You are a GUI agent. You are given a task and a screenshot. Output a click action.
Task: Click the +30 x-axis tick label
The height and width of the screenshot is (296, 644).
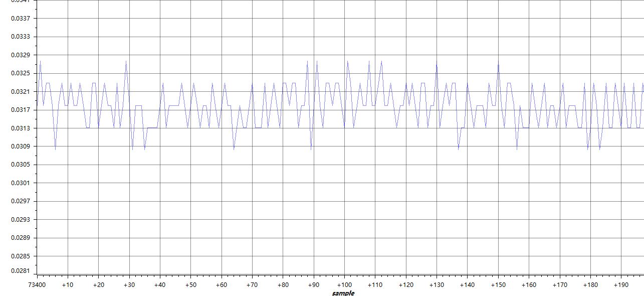click(129, 284)
